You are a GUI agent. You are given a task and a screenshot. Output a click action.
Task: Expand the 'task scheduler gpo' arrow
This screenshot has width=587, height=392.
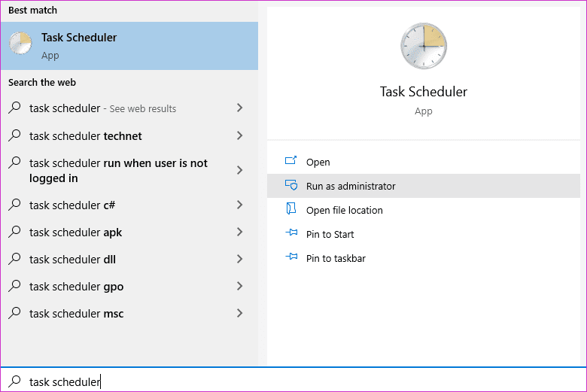click(x=239, y=287)
